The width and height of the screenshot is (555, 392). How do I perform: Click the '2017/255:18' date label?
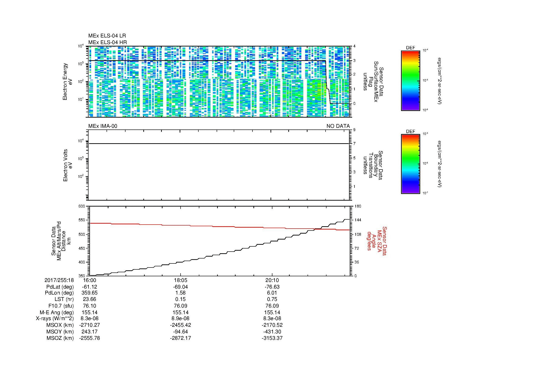pos(59,280)
